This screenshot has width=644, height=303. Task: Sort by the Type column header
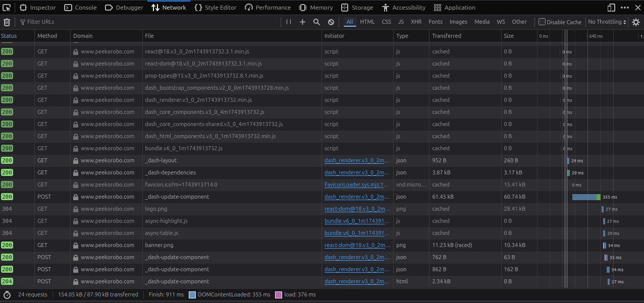(x=411, y=36)
